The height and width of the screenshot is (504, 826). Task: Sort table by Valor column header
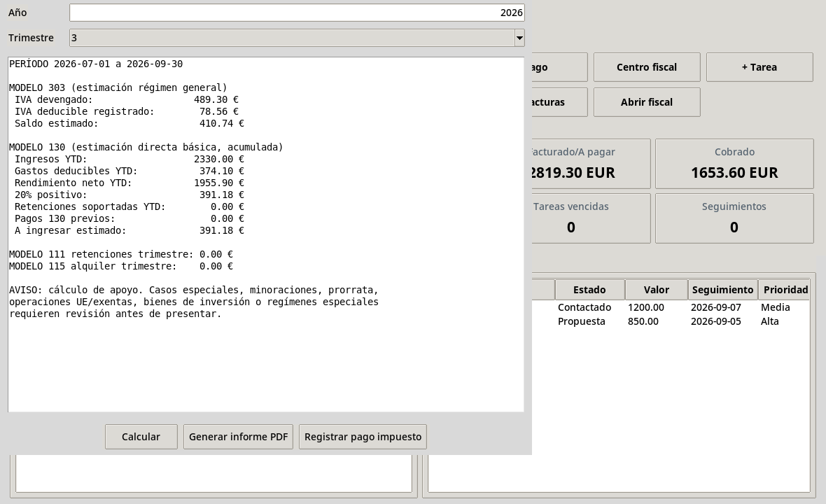657,290
